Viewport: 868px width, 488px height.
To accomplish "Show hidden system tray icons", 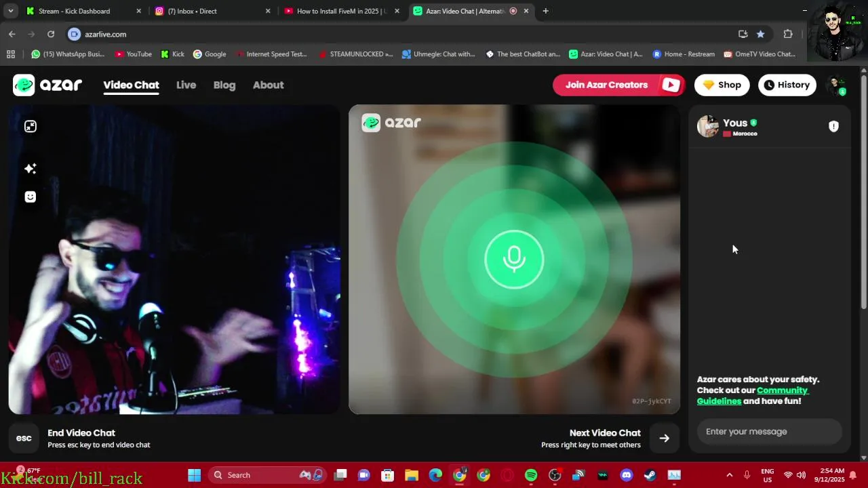I will click(729, 475).
